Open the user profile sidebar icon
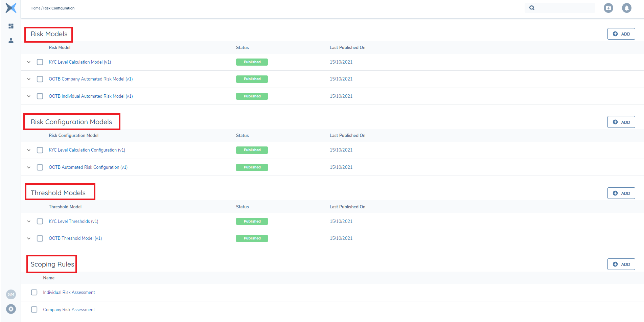 11,41
